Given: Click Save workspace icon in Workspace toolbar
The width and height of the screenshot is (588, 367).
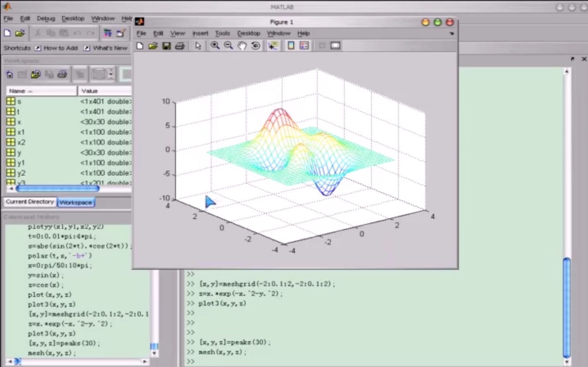Looking at the screenshot, I should click(49, 74).
